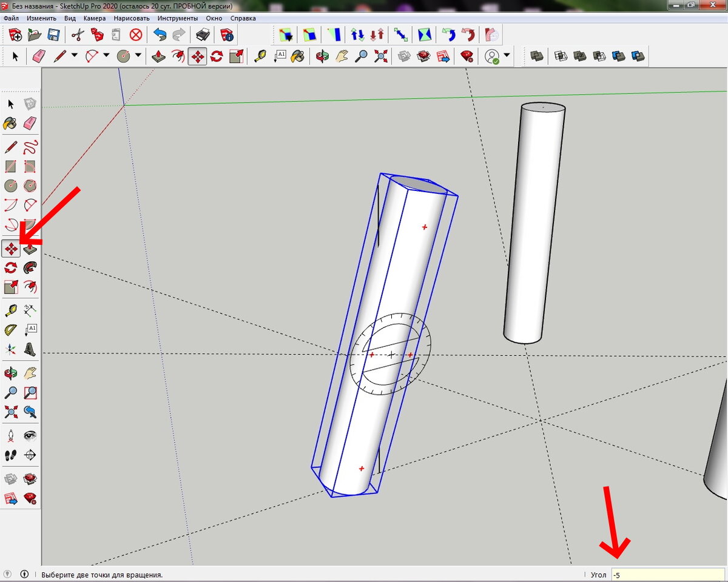
Task: Select the Position Camera tool
Action: coord(10,435)
